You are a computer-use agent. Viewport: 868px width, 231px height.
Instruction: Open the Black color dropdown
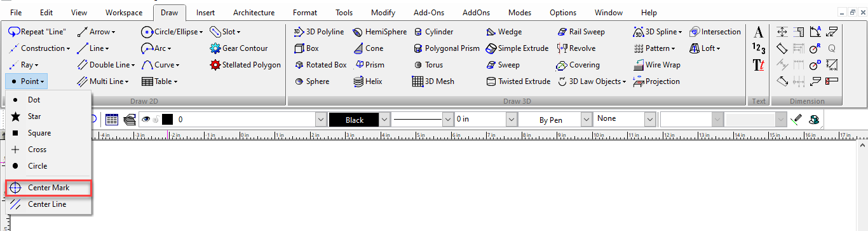tap(384, 119)
